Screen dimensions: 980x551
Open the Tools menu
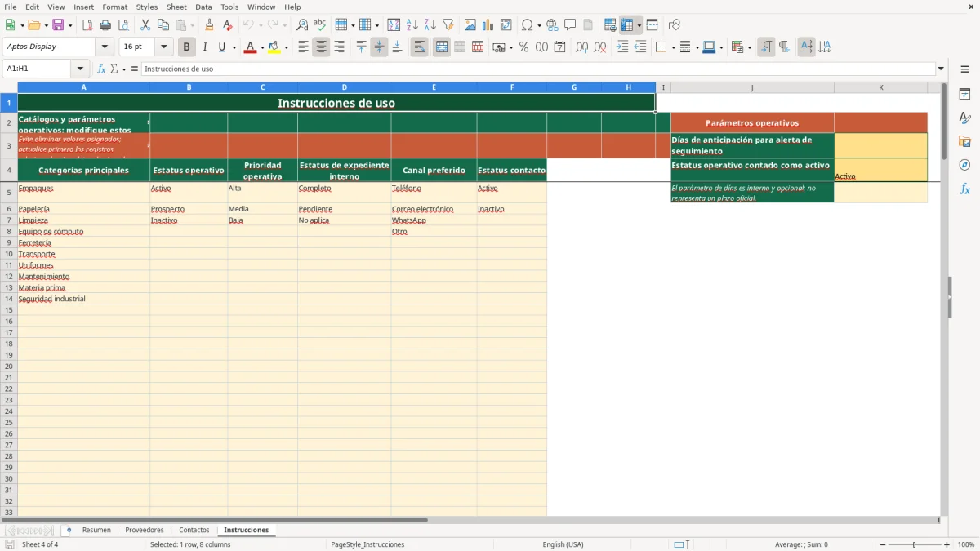point(229,7)
